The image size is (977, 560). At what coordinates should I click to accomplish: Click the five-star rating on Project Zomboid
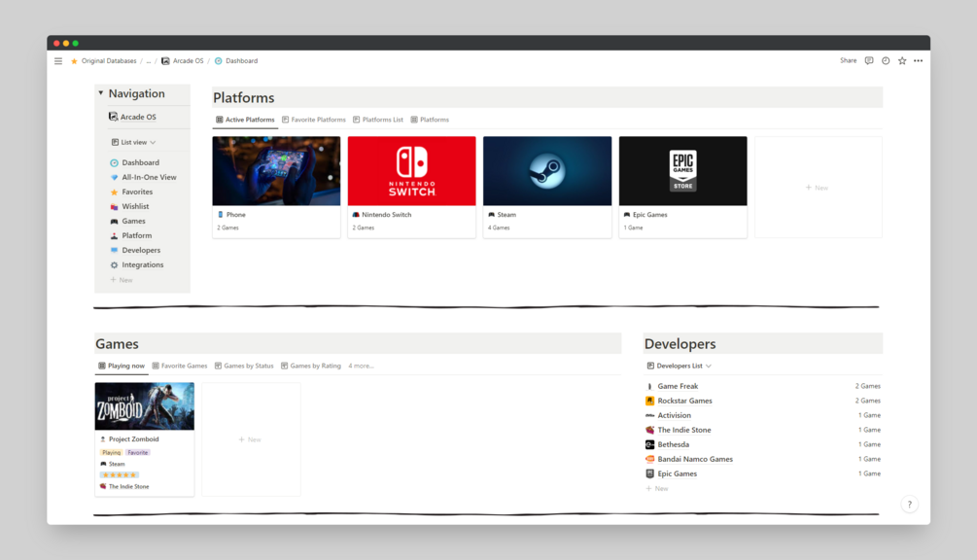pos(119,475)
